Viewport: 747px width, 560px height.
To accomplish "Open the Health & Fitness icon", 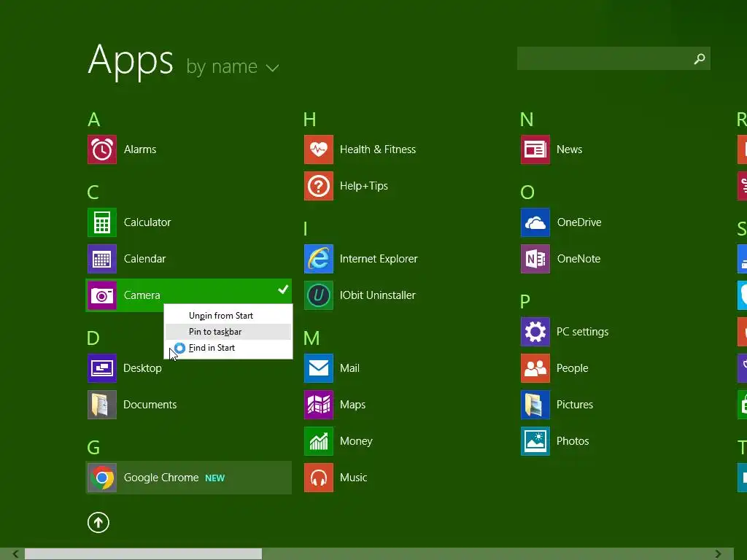I will click(319, 149).
